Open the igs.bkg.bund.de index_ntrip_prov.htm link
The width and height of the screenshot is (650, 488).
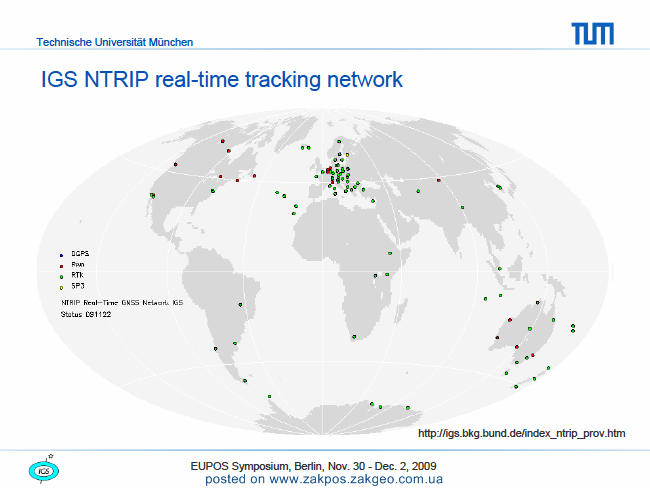pos(521,433)
